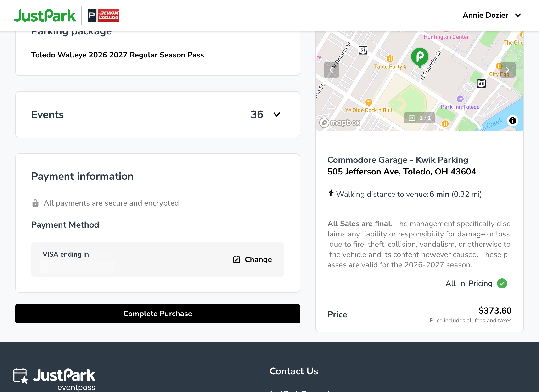Click the Events count 36
539x392 pixels.
click(x=257, y=114)
